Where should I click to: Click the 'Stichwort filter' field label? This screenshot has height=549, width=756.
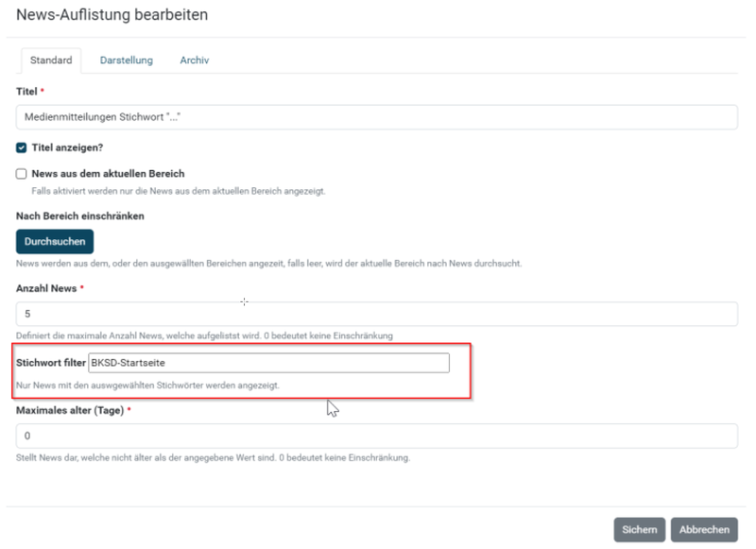(x=51, y=363)
